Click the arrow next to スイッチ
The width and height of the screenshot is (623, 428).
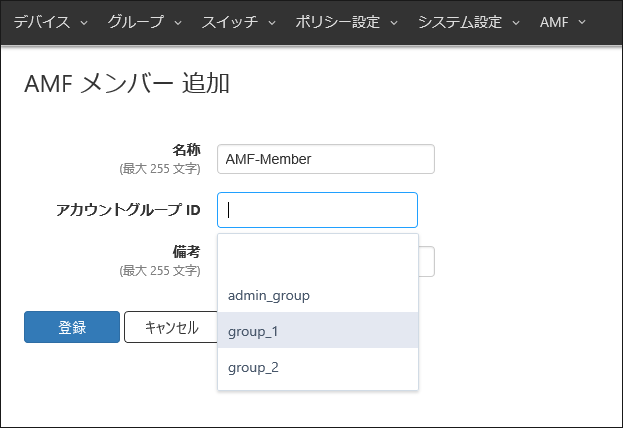271,22
